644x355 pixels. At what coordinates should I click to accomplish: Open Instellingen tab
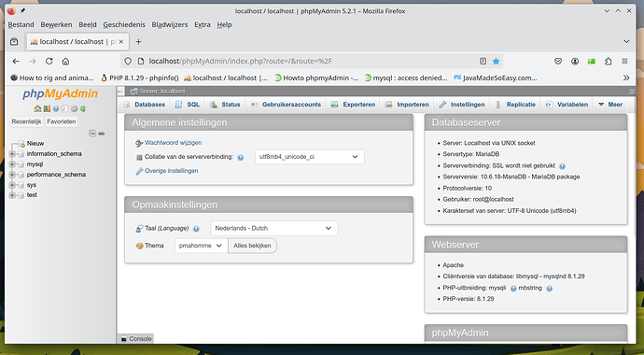(x=462, y=105)
